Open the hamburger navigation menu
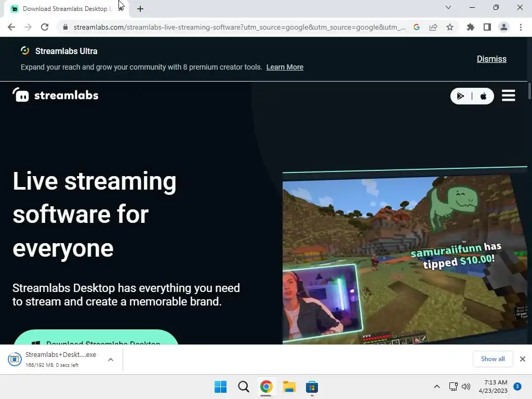Viewport: 532px width, 399px height. [508, 96]
